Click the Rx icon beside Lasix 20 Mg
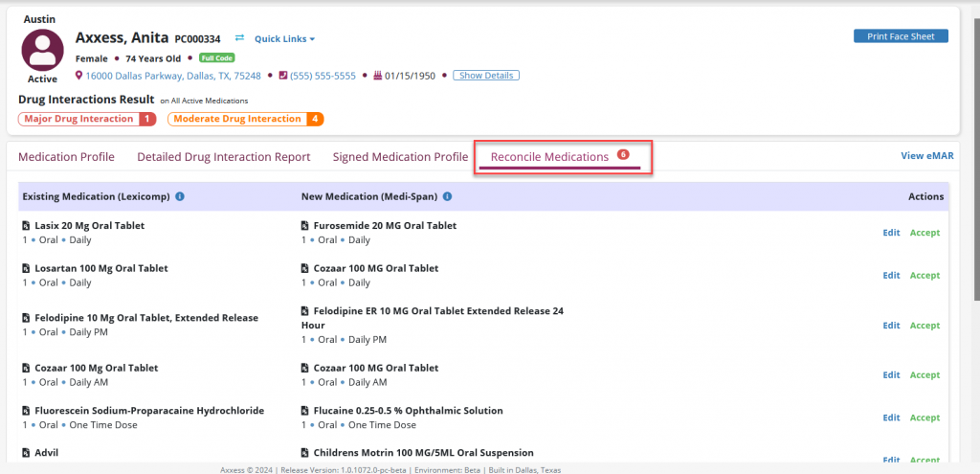Screen dimensions: 980x474 [26, 226]
